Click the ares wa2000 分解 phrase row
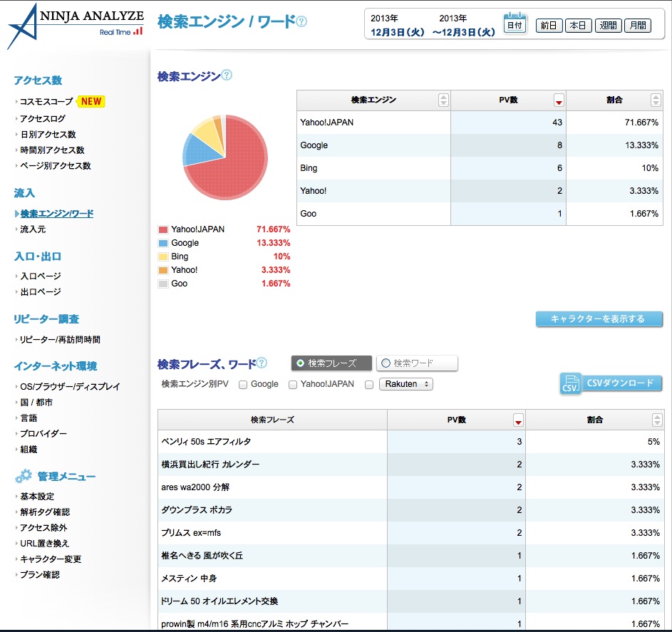 [x=410, y=487]
